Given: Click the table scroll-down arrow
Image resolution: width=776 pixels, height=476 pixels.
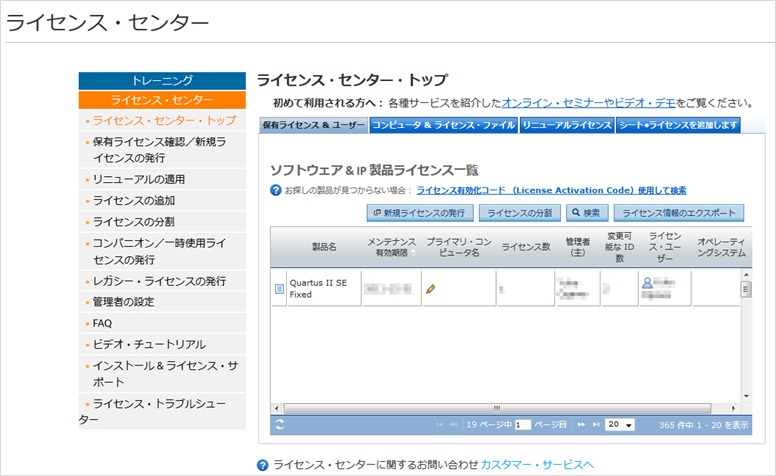Looking at the screenshot, I should point(746,396).
